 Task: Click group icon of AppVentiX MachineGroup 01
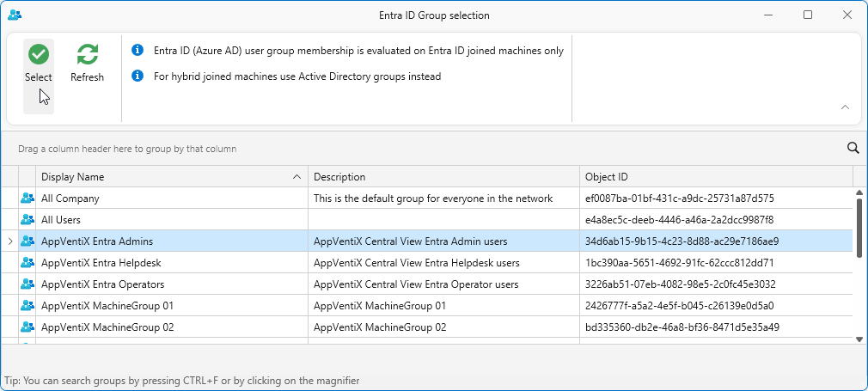click(28, 306)
